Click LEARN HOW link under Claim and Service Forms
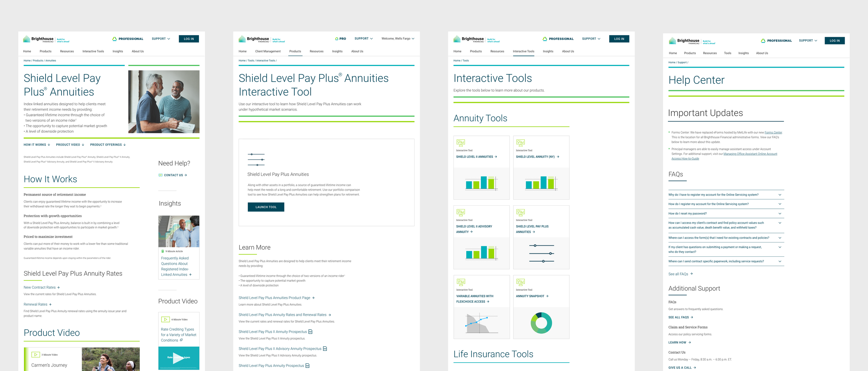 coord(679,343)
